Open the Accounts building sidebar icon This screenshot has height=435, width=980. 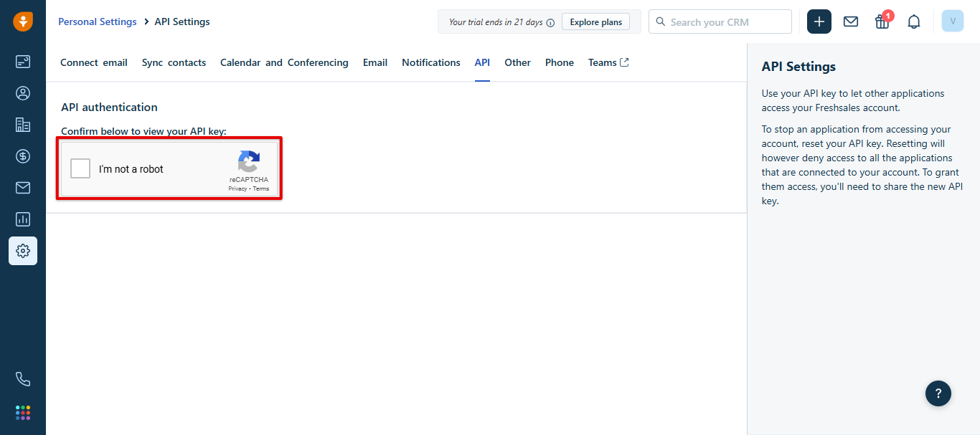click(23, 125)
